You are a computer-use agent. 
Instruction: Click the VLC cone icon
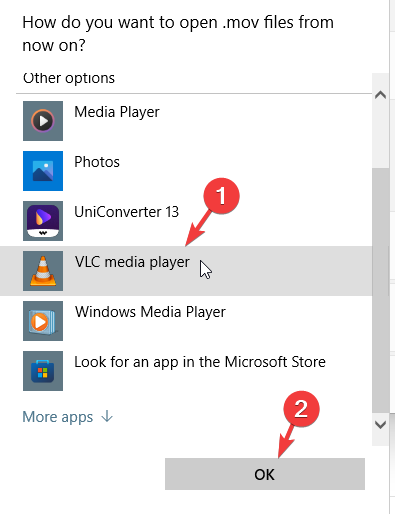coord(43,271)
